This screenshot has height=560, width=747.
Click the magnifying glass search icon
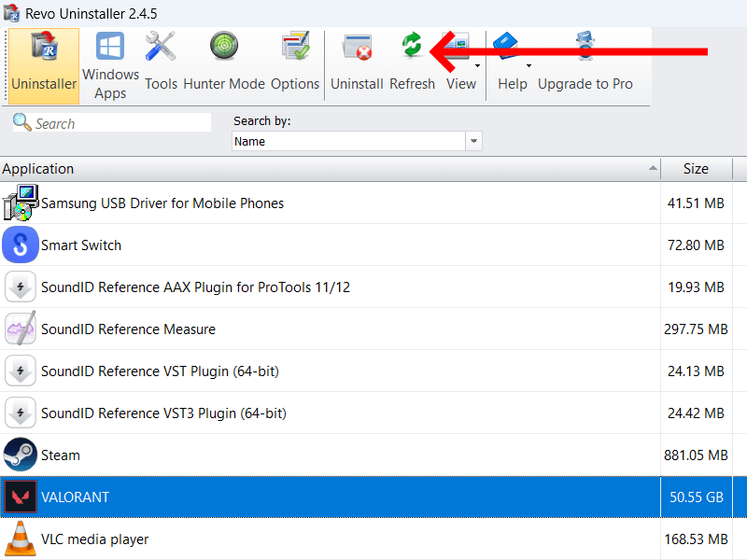(x=20, y=121)
